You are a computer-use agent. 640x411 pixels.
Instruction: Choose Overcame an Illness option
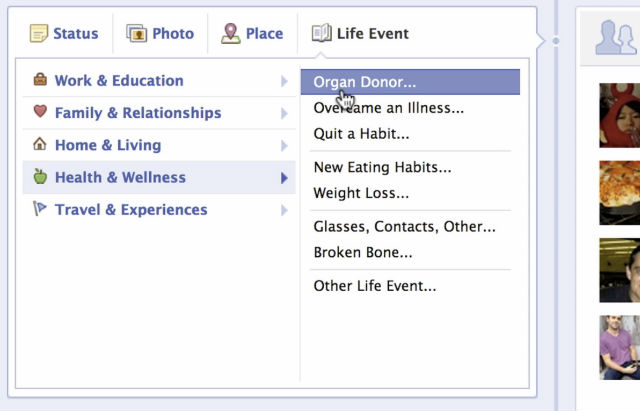click(388, 108)
